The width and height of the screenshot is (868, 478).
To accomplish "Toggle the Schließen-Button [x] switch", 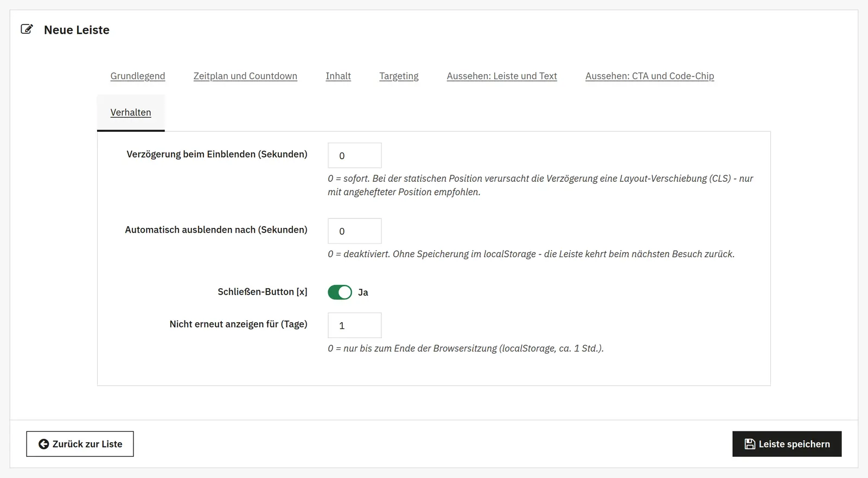I will (340, 292).
